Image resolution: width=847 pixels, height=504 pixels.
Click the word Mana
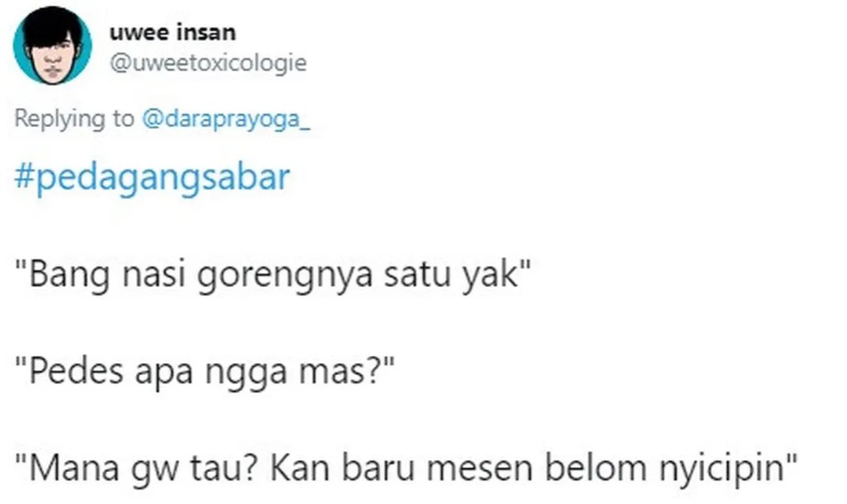pyautogui.click(x=74, y=468)
